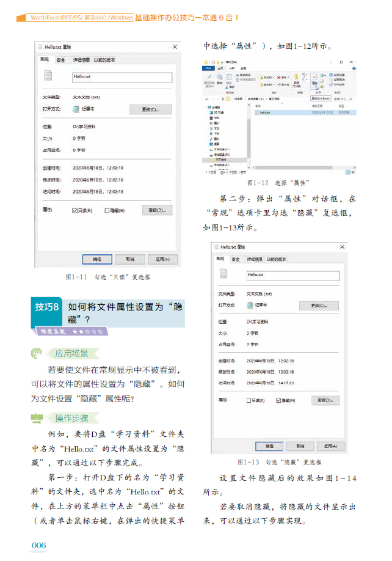392x561 pixels.
Task: Check 隐藏 checkbox in Figure 1-11 dialog
Action: click(x=107, y=210)
